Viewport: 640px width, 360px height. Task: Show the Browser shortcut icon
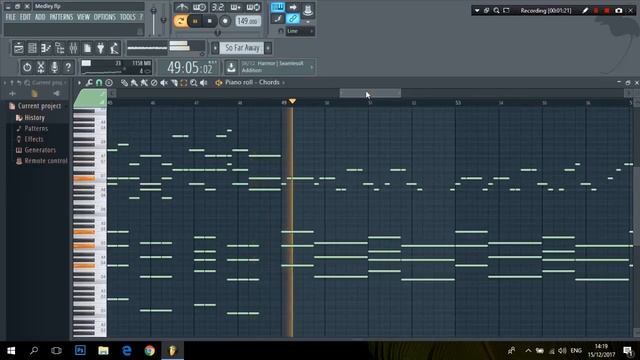[x=60, y=48]
